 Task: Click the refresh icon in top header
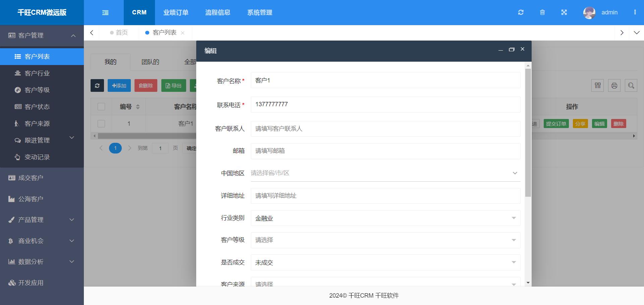coord(521,12)
